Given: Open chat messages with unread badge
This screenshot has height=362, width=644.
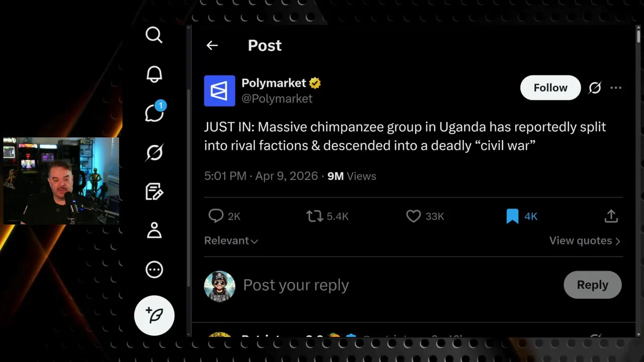Looking at the screenshot, I should [155, 112].
